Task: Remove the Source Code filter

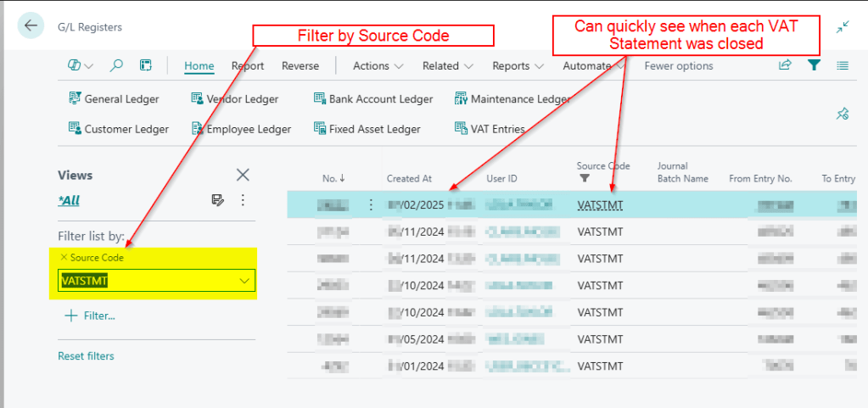Action: (64, 257)
